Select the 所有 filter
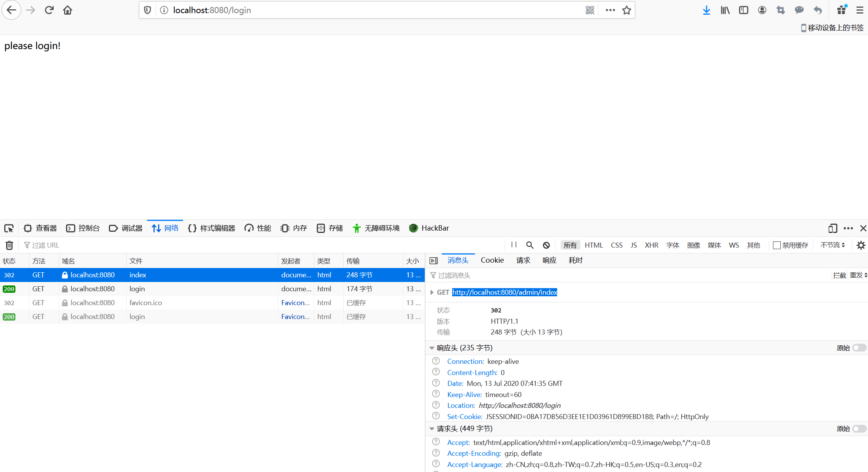 coord(570,245)
